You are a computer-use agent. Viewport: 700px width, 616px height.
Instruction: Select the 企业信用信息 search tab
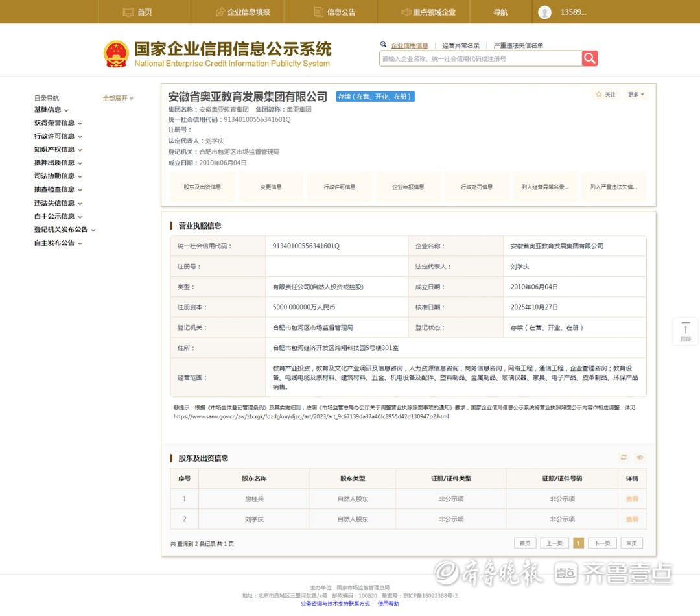[x=410, y=45]
